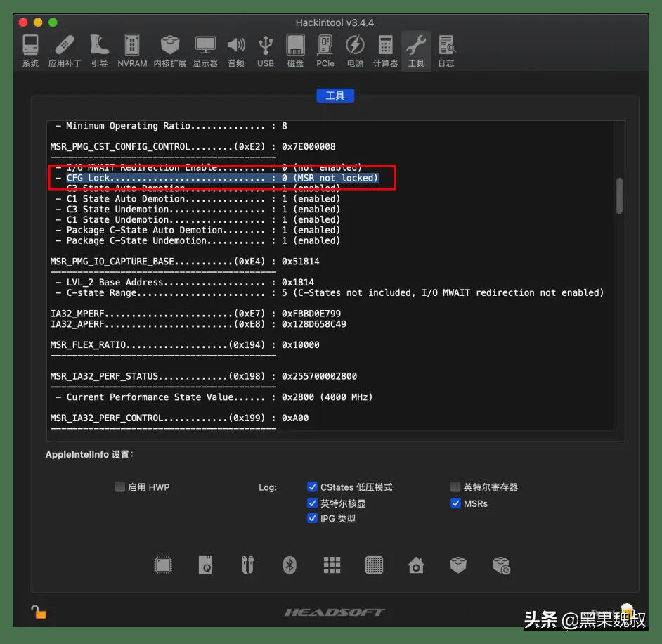Open the 磁盘 disk section

(x=295, y=51)
